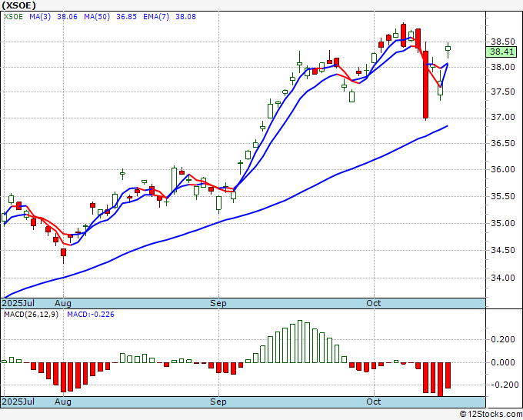Click 2025Jul on the MACD axis
Image resolution: width=523 pixels, height=420 pixels.
[x=18, y=402]
